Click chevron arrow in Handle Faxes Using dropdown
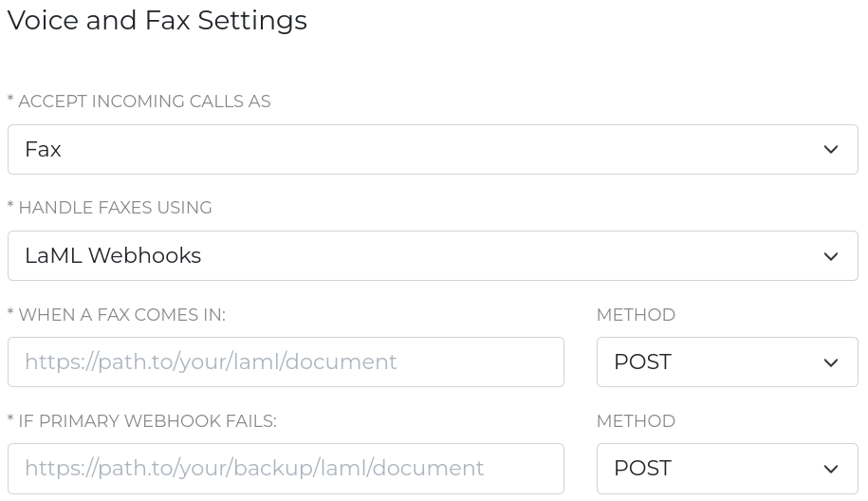This screenshot has width=868, height=501. point(831,256)
